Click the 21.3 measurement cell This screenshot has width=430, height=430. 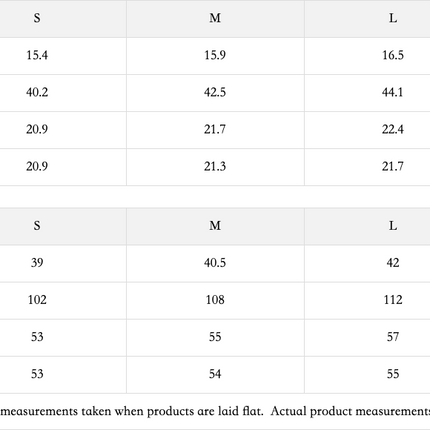tap(215, 166)
